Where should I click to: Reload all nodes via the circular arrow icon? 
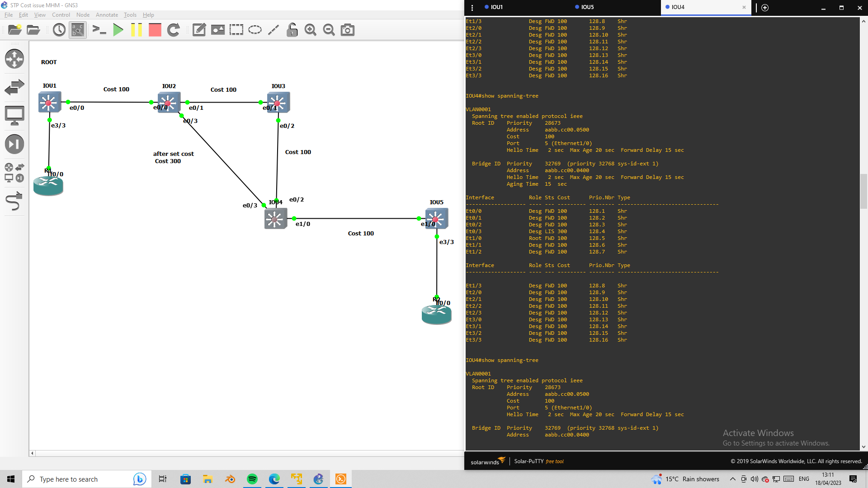pyautogui.click(x=173, y=30)
